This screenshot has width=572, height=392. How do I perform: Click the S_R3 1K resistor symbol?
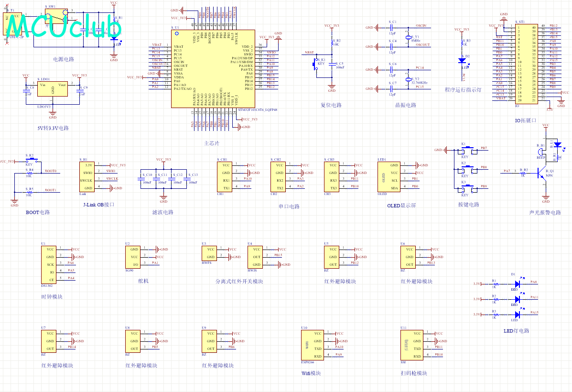[462, 43]
